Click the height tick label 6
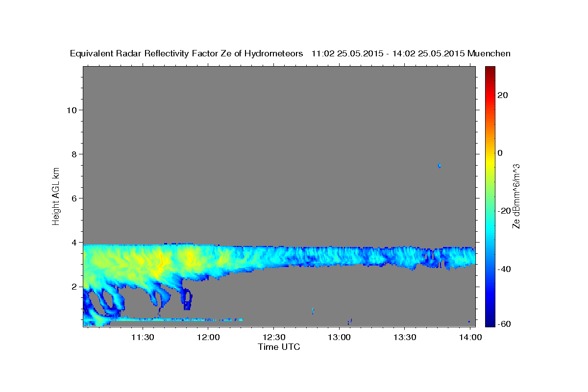588x392 pixels. (x=74, y=198)
